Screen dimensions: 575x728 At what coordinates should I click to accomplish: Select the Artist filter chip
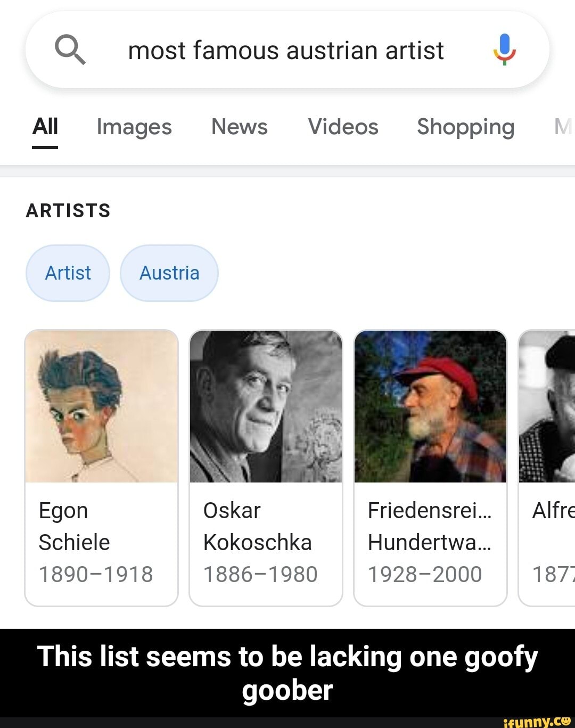(68, 273)
